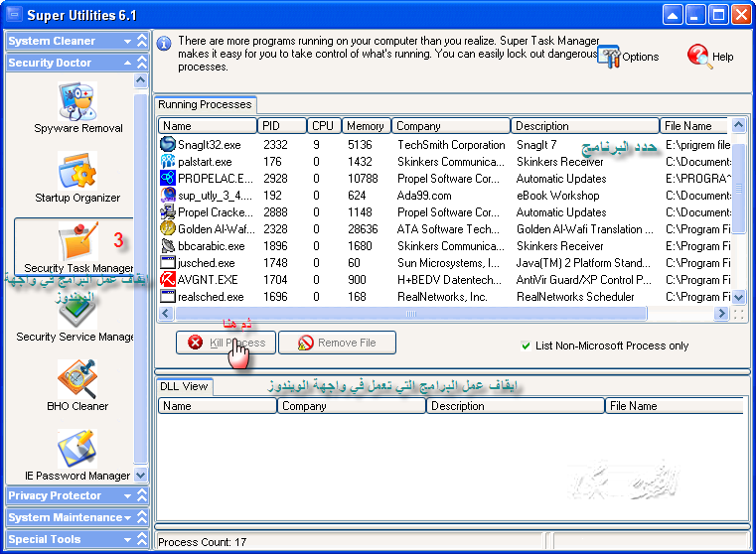The height and width of the screenshot is (554, 756).
Task: Sort processes by the Company column header
Action: (451, 126)
